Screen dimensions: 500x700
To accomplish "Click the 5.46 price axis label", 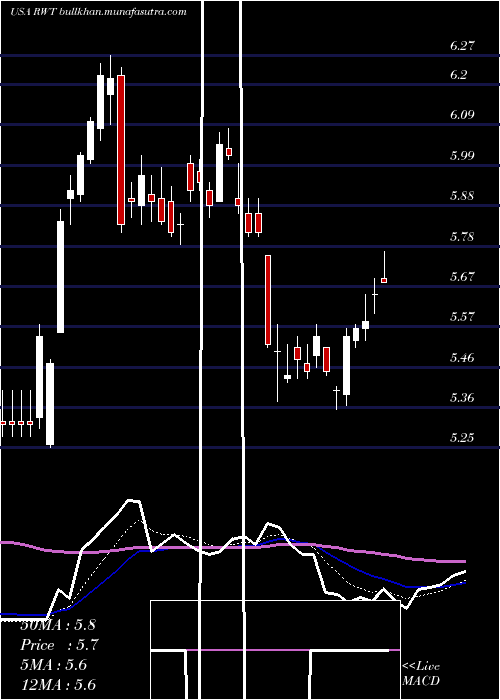I will pyautogui.click(x=462, y=357).
